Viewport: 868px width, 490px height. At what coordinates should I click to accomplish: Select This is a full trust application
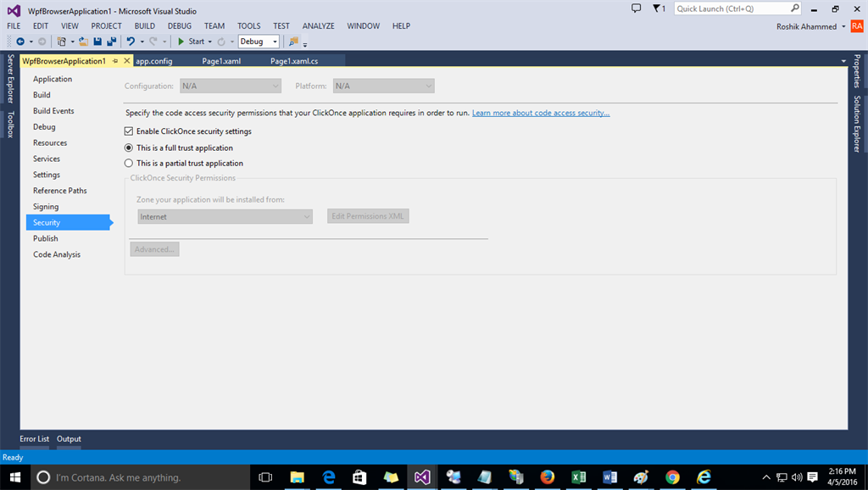click(x=129, y=148)
